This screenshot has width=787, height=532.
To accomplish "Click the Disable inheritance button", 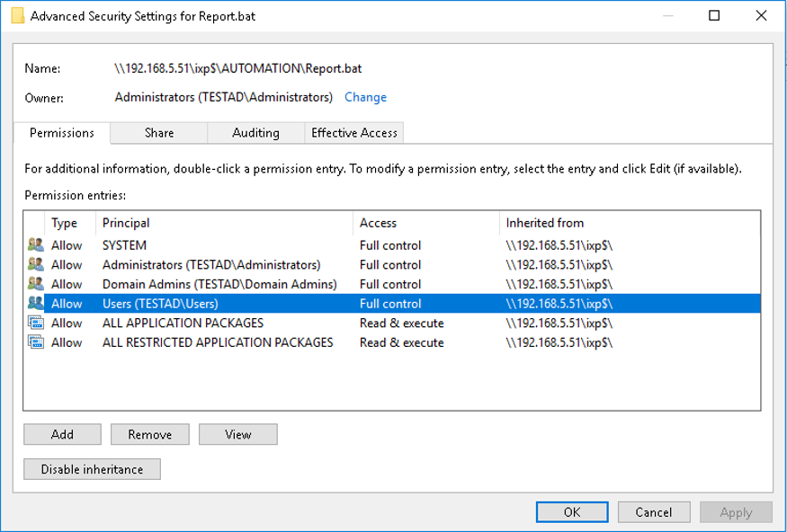I will [x=91, y=468].
